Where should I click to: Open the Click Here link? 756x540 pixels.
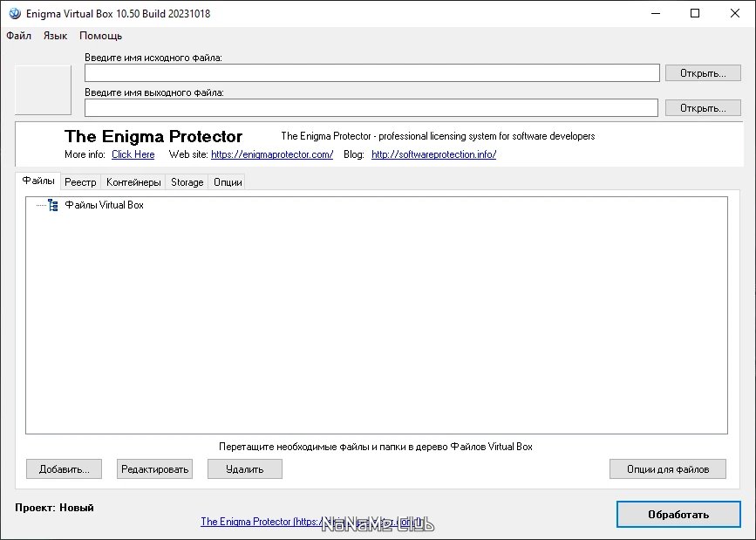(133, 154)
